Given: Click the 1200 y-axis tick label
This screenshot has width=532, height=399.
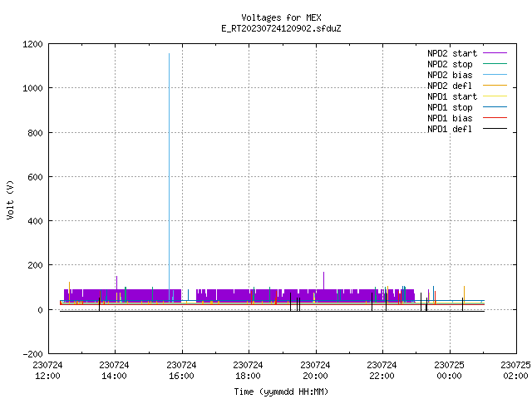Looking at the screenshot, I should pos(32,44).
